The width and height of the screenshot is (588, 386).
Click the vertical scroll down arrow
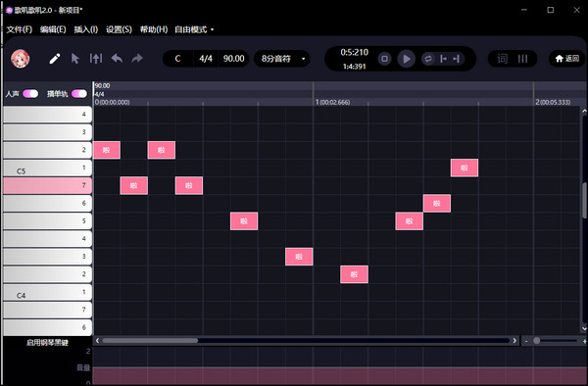tap(584, 328)
